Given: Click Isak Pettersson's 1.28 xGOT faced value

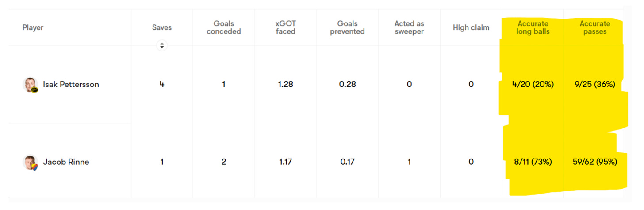Looking at the screenshot, I should coord(286,84).
